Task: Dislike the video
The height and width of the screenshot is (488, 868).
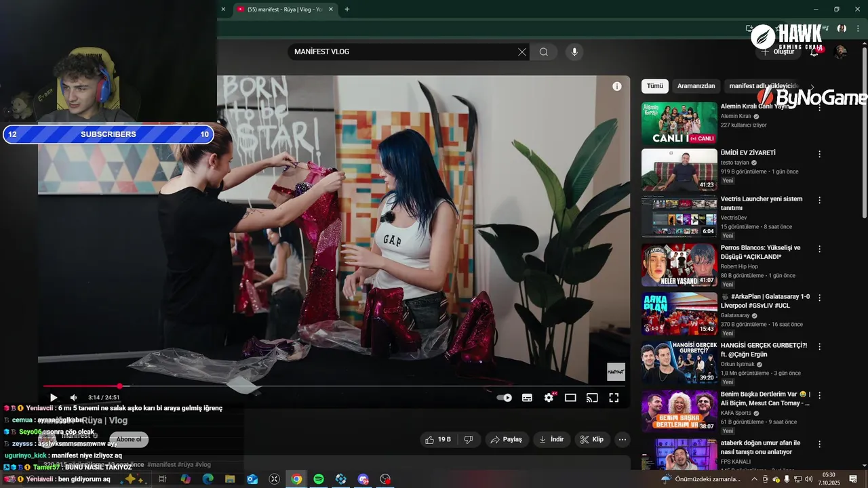Action: tap(468, 439)
